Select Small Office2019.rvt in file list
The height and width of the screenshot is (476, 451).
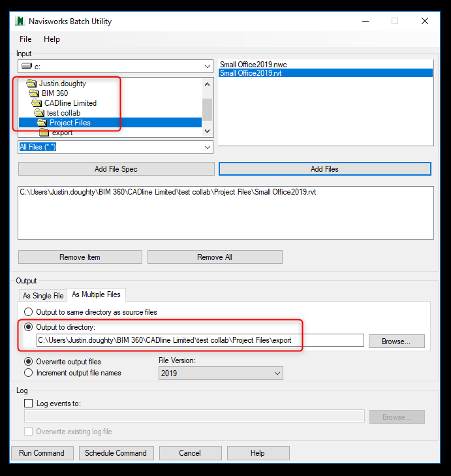(325, 73)
